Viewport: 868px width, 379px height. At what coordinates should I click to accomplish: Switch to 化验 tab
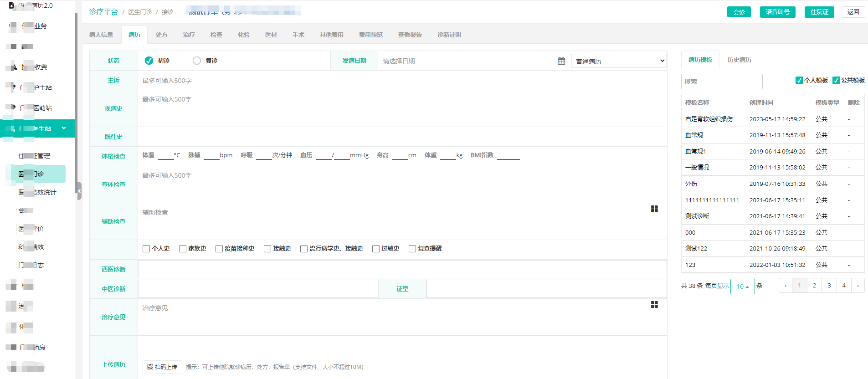[243, 35]
